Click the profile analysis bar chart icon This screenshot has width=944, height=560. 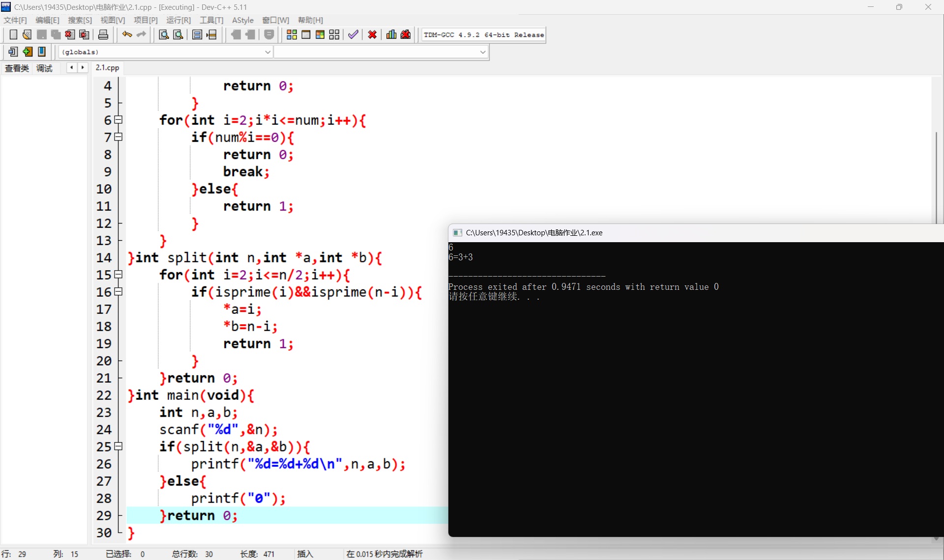(x=391, y=34)
